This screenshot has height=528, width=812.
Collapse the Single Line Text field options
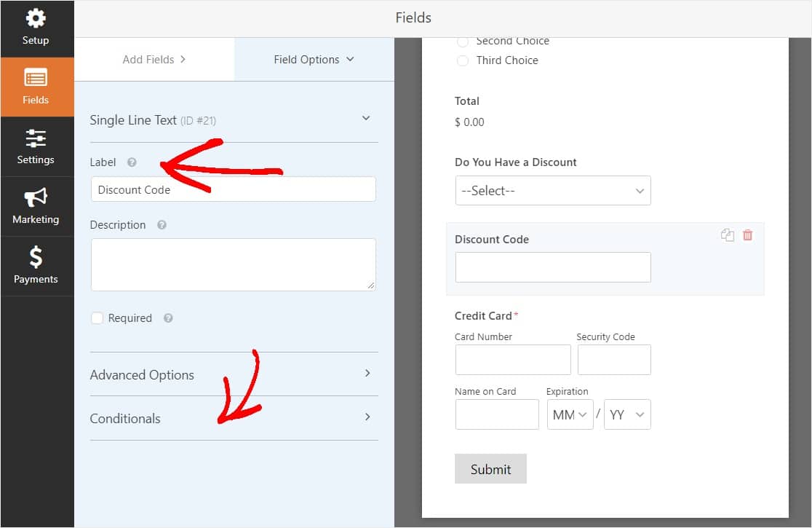coord(366,119)
